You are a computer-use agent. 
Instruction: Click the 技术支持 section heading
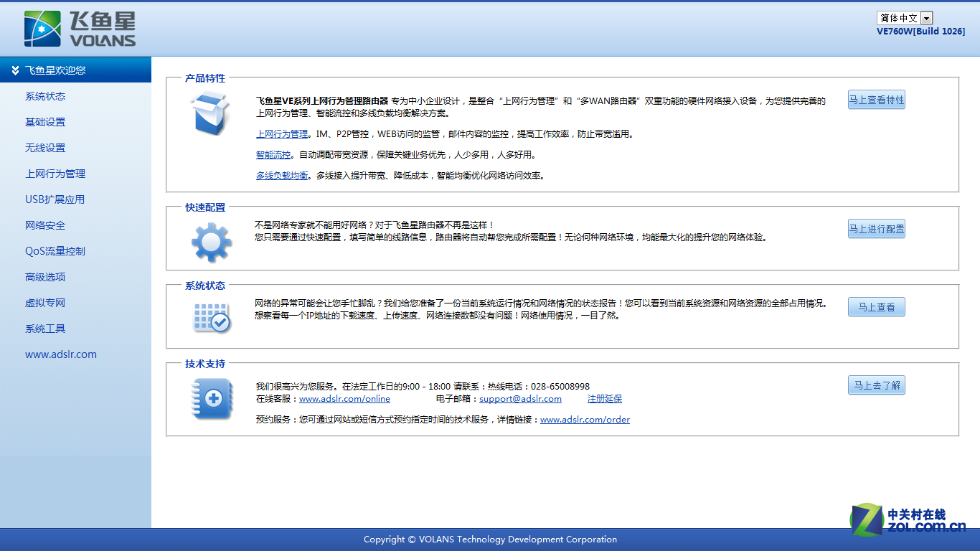(205, 364)
